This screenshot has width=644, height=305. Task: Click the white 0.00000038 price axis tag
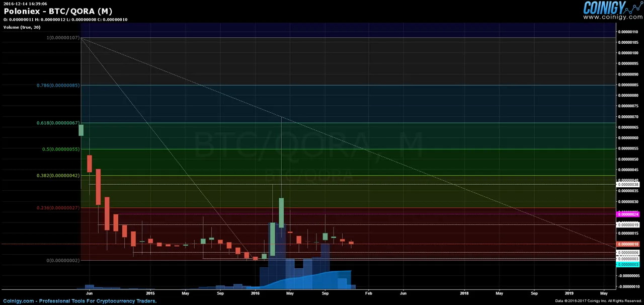[x=628, y=185]
